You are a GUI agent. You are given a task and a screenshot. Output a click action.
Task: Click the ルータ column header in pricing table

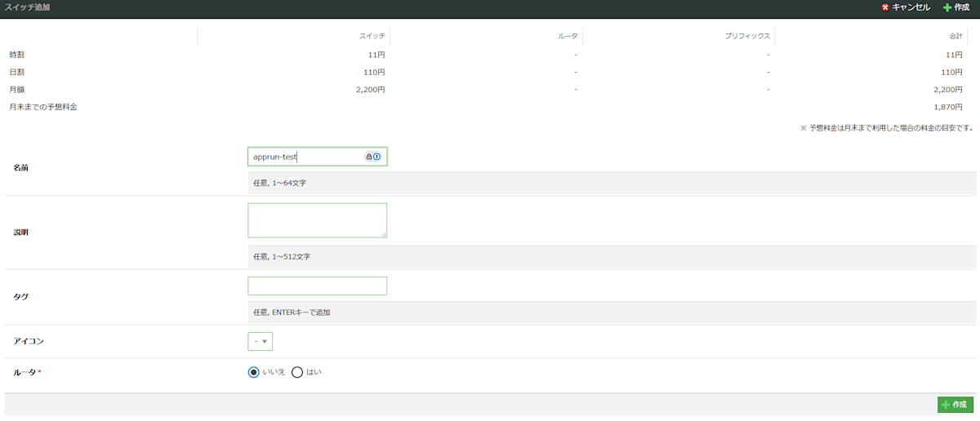point(569,37)
